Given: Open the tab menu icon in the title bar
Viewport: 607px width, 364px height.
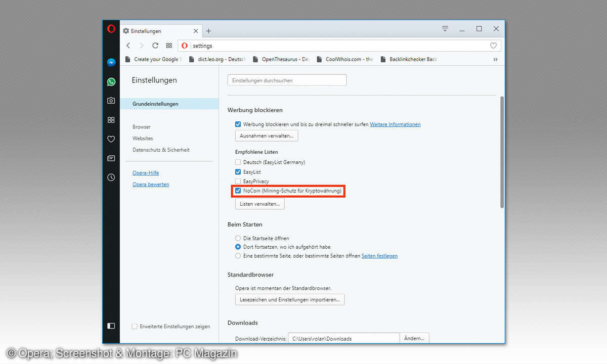Looking at the screenshot, I should [445, 29].
